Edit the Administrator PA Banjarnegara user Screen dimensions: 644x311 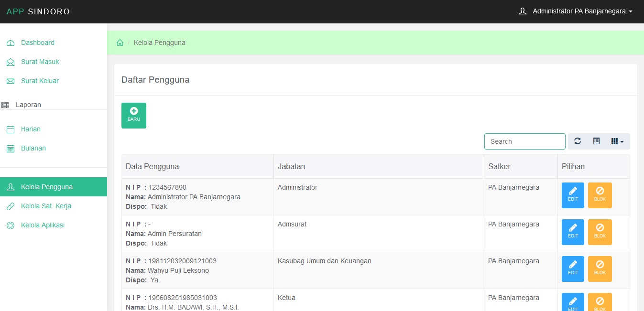click(x=573, y=195)
